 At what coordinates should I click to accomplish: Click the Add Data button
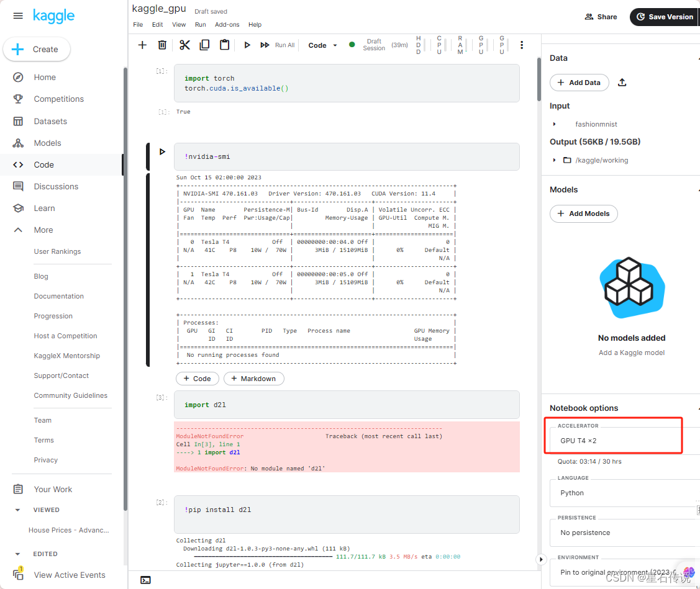(x=579, y=83)
